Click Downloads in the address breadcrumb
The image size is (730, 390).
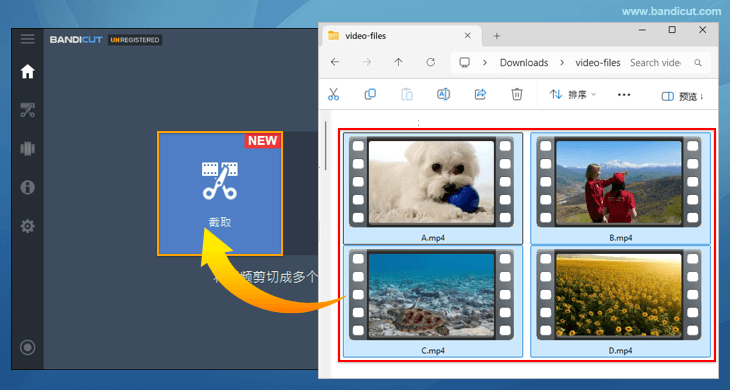(x=524, y=62)
